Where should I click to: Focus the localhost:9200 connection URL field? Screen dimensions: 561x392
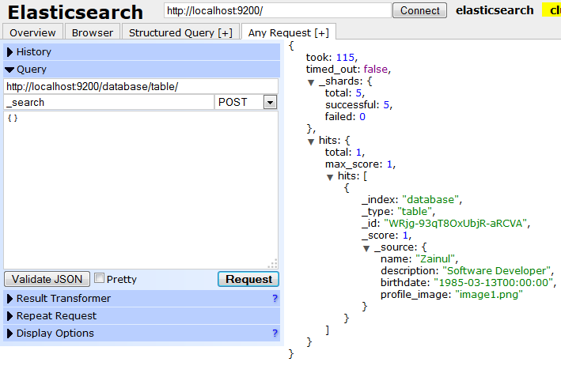coord(277,10)
